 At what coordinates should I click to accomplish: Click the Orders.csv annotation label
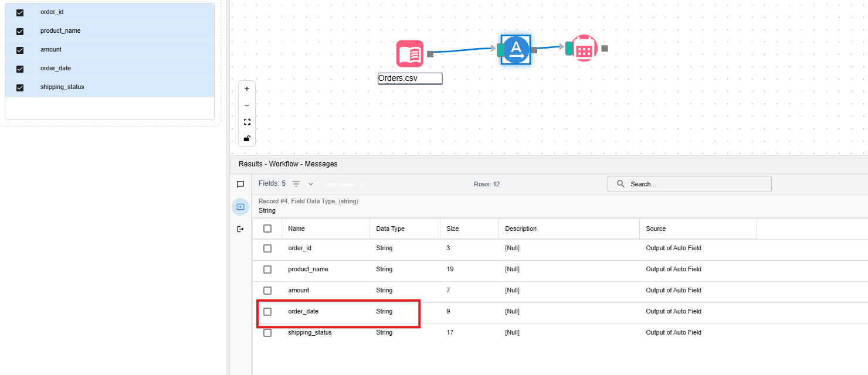pos(409,78)
